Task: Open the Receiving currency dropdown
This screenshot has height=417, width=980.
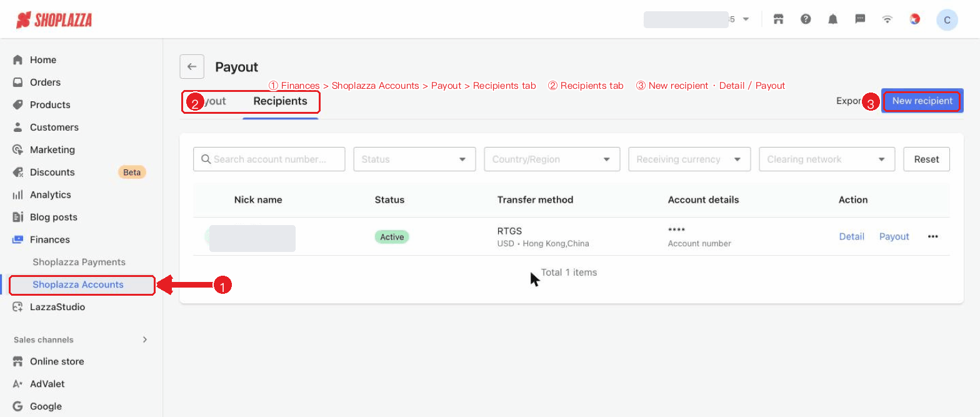Action: coord(689,159)
